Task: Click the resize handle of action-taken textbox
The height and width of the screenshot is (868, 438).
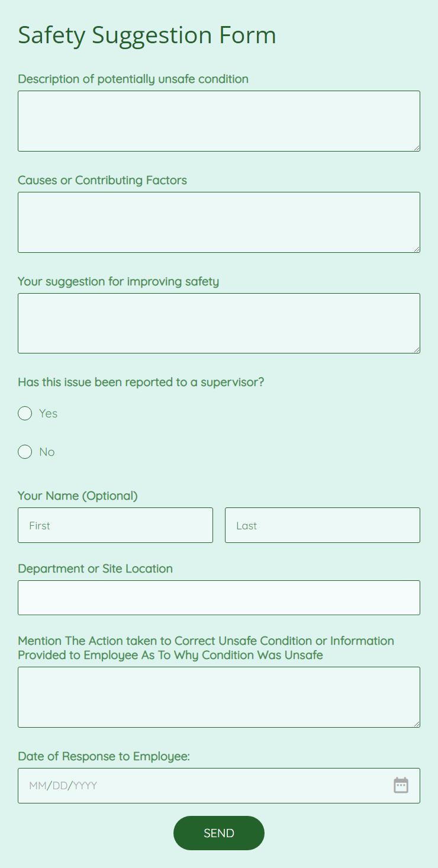Action: pyautogui.click(x=417, y=724)
